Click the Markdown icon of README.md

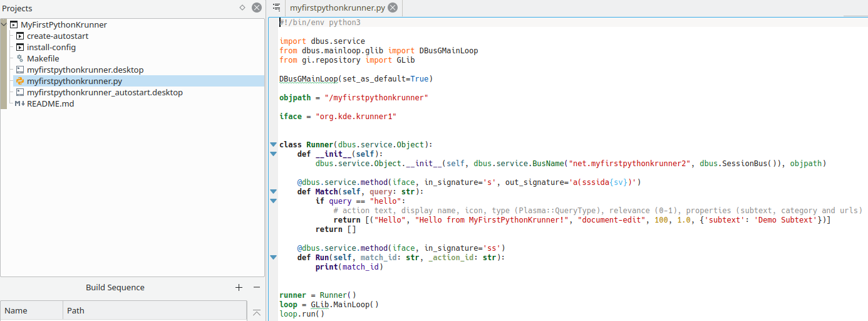click(x=19, y=104)
